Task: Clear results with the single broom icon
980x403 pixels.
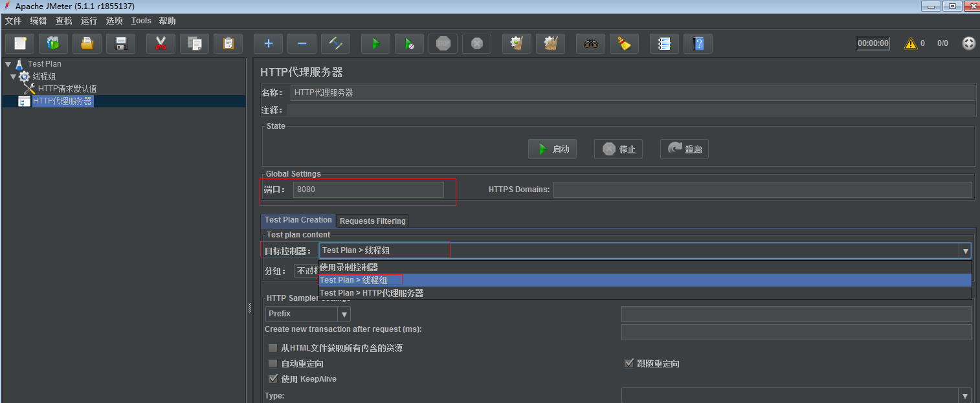Action: (x=517, y=43)
